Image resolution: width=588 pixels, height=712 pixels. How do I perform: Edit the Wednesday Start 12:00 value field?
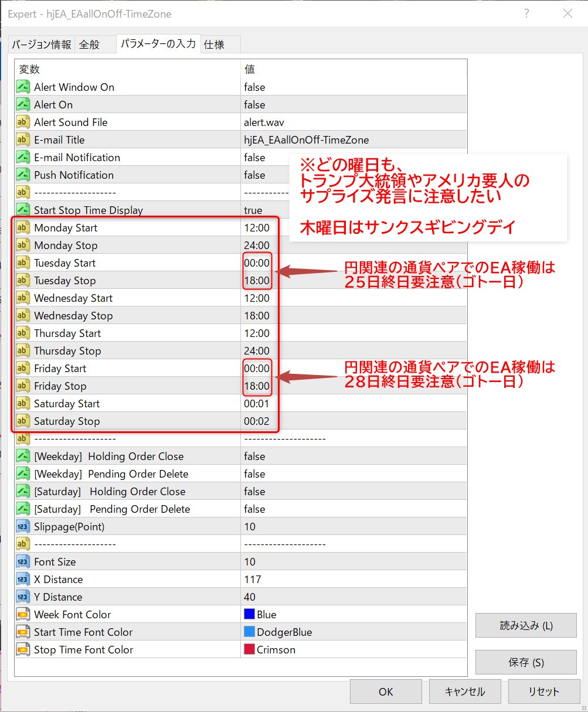coord(257,298)
